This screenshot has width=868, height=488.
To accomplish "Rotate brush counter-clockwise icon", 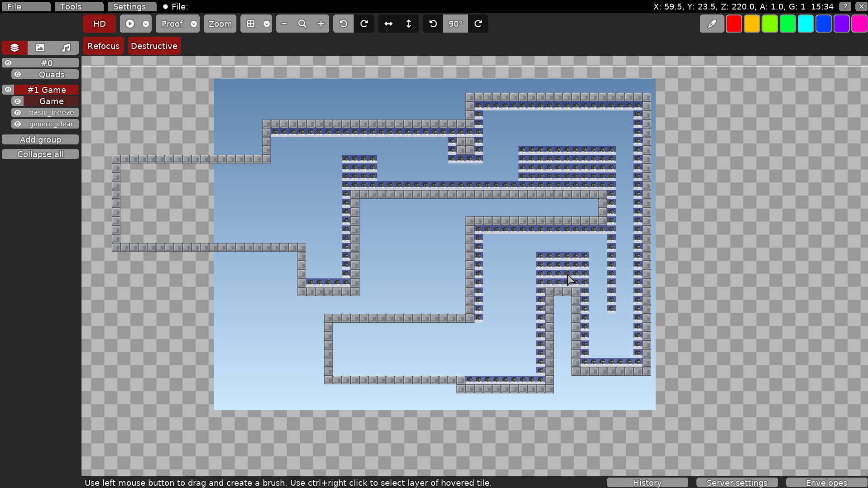I will pos(433,24).
